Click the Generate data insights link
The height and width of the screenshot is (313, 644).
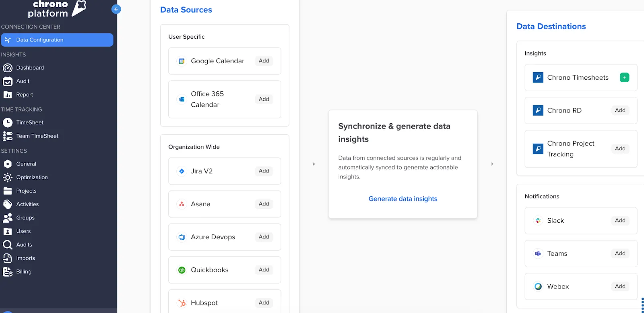tap(402, 199)
